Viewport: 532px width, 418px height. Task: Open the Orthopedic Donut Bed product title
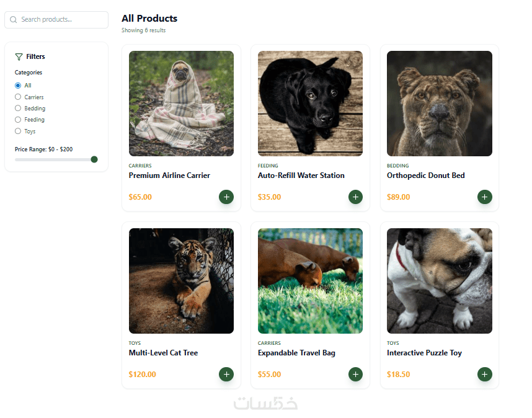point(425,176)
